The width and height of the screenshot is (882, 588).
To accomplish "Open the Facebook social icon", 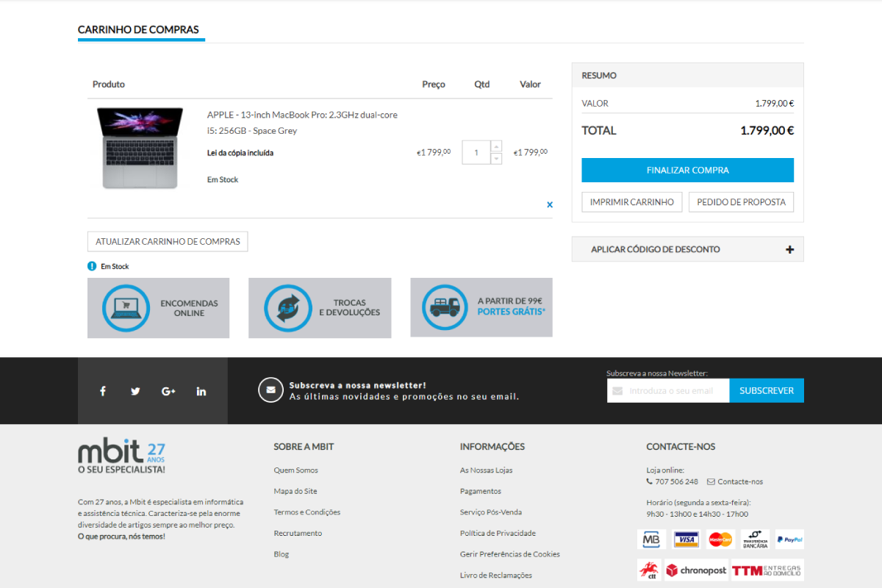I will 103,391.
